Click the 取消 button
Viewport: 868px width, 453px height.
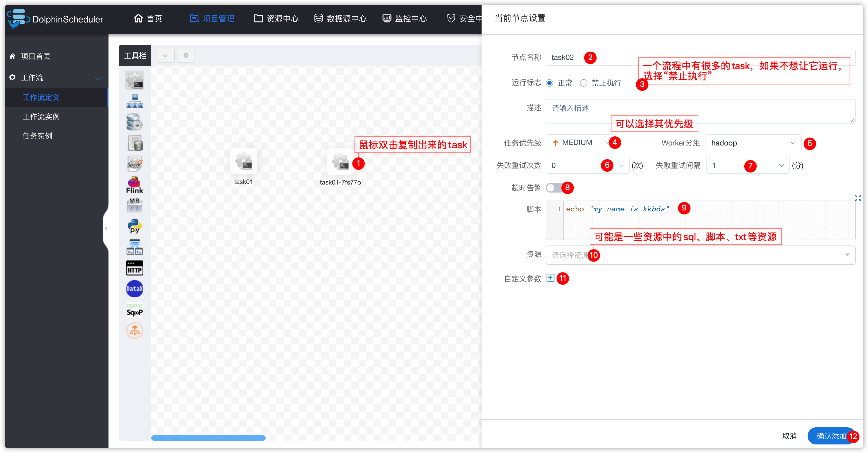[789, 436]
